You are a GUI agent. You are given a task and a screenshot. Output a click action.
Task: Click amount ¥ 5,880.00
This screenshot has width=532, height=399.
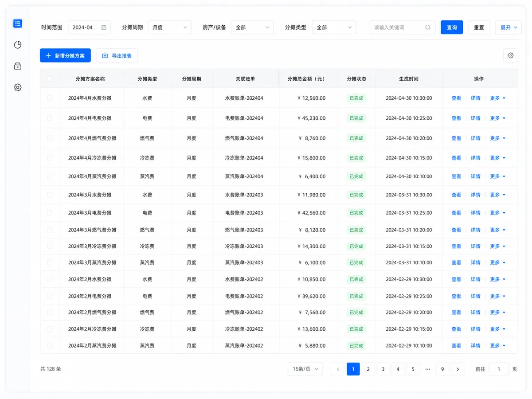313,346
